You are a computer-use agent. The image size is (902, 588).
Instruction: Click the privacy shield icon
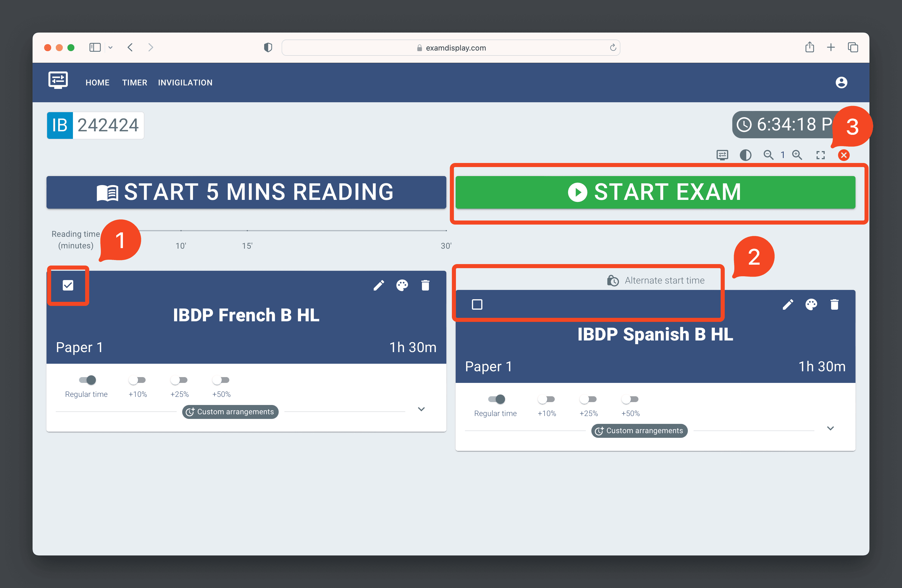coord(268,47)
